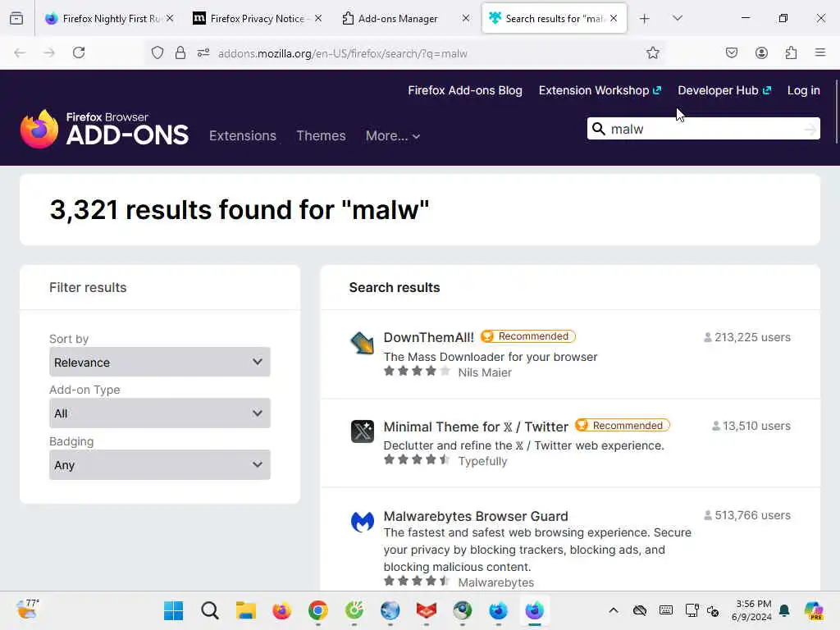This screenshot has width=840, height=630.
Task: Click the DownThemAll! add-on icon
Action: [x=362, y=343]
